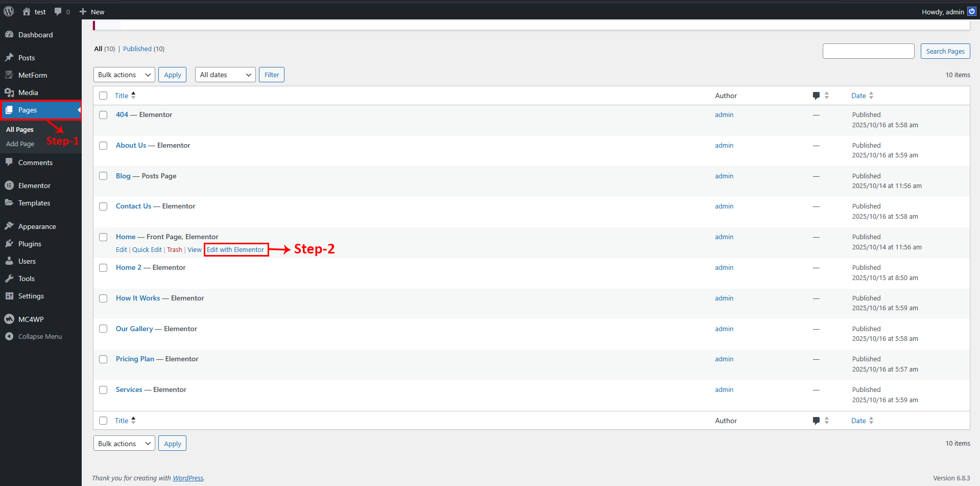The height and width of the screenshot is (486, 980).
Task: Click the Elementor icon in sidebar
Action: [x=9, y=186]
